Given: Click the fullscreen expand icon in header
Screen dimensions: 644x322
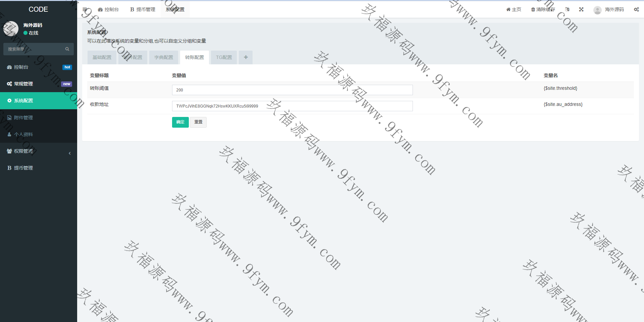Looking at the screenshot, I should tap(581, 9).
